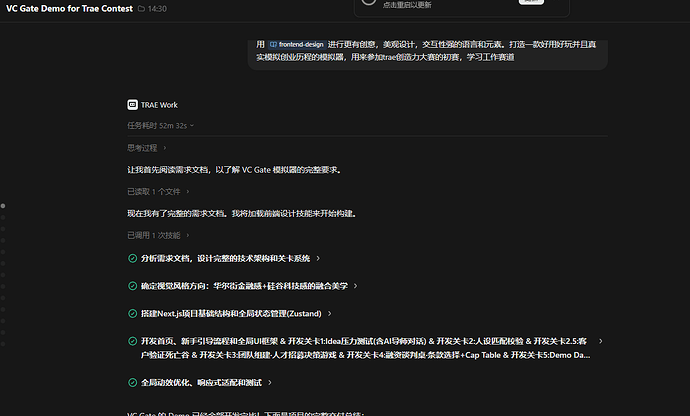Click check icon for 开发首页、新手引导流程 step
This screenshot has width=690, height=416.
[x=132, y=341]
